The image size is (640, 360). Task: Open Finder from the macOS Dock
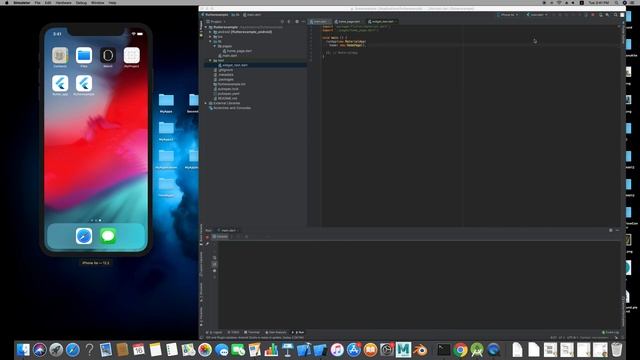coord(23,350)
